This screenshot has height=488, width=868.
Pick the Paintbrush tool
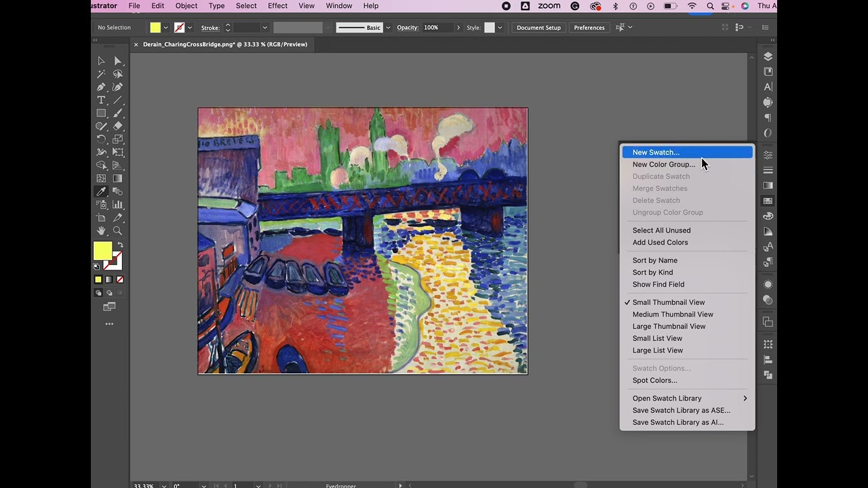[x=118, y=113]
